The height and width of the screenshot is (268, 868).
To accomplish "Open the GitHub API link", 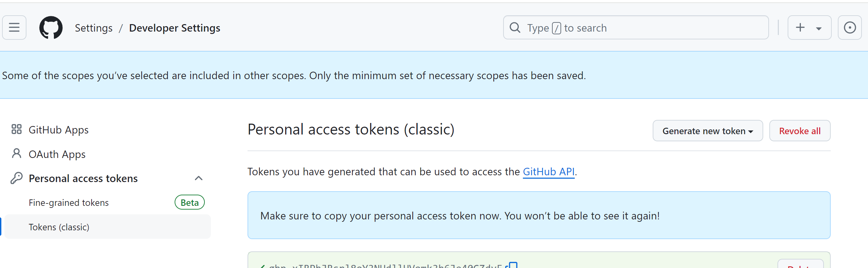I will coord(549,172).
